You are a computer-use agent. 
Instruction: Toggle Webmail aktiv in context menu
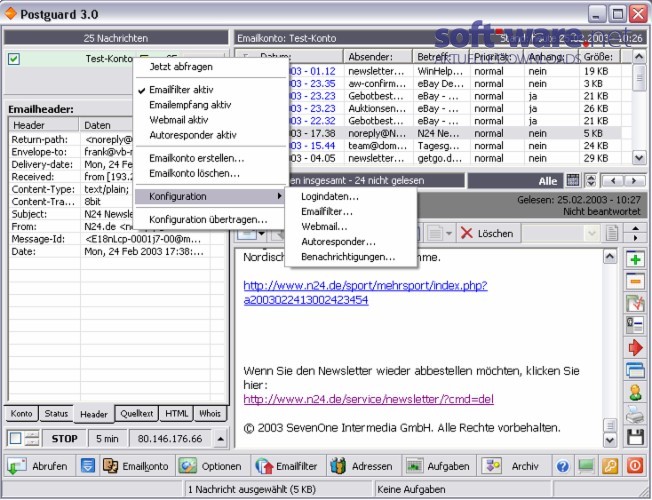click(211, 120)
